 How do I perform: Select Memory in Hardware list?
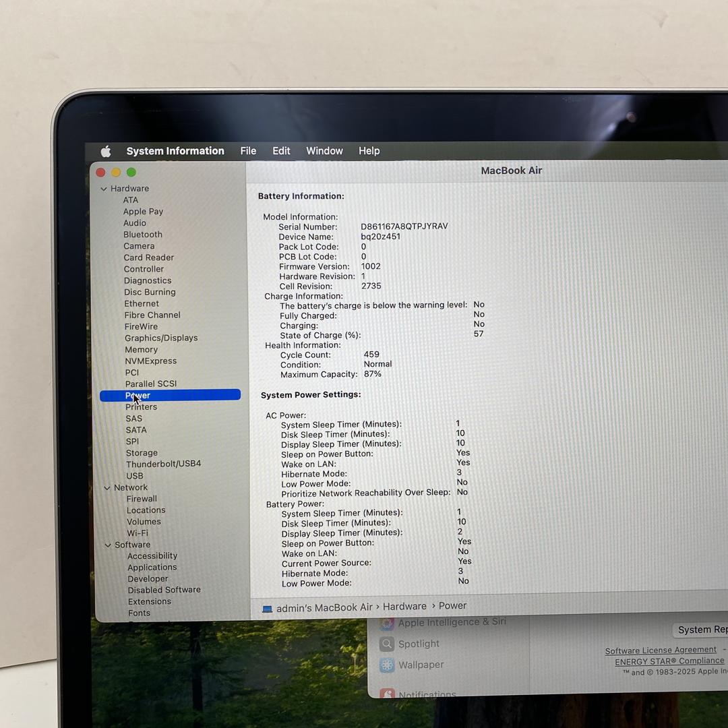(x=141, y=350)
